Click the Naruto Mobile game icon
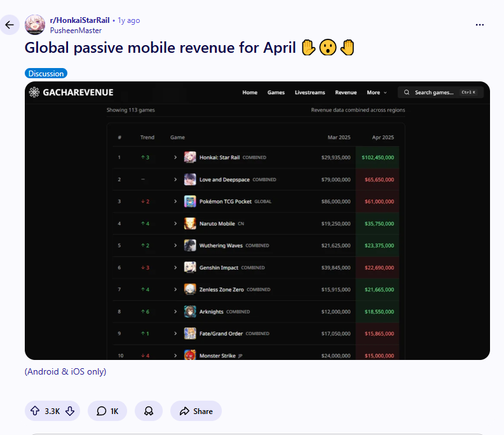 coord(190,224)
